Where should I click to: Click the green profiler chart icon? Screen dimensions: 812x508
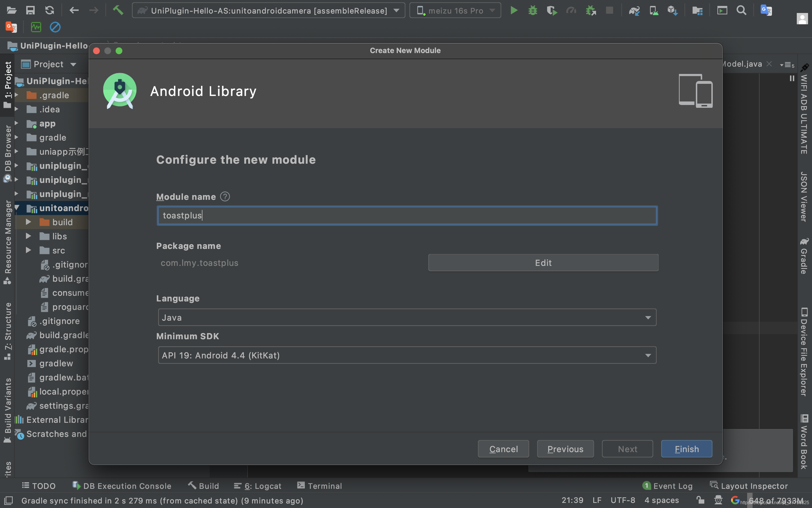[x=36, y=27]
